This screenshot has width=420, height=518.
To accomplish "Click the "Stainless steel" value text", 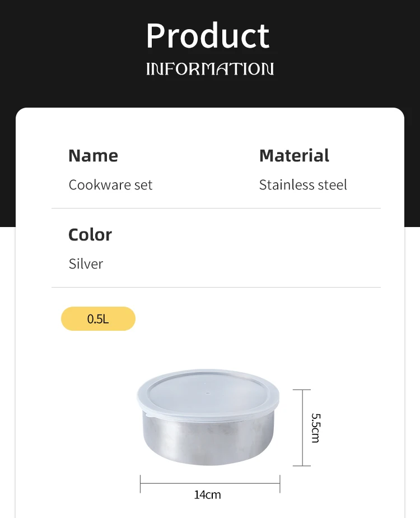I will pyautogui.click(x=303, y=185).
